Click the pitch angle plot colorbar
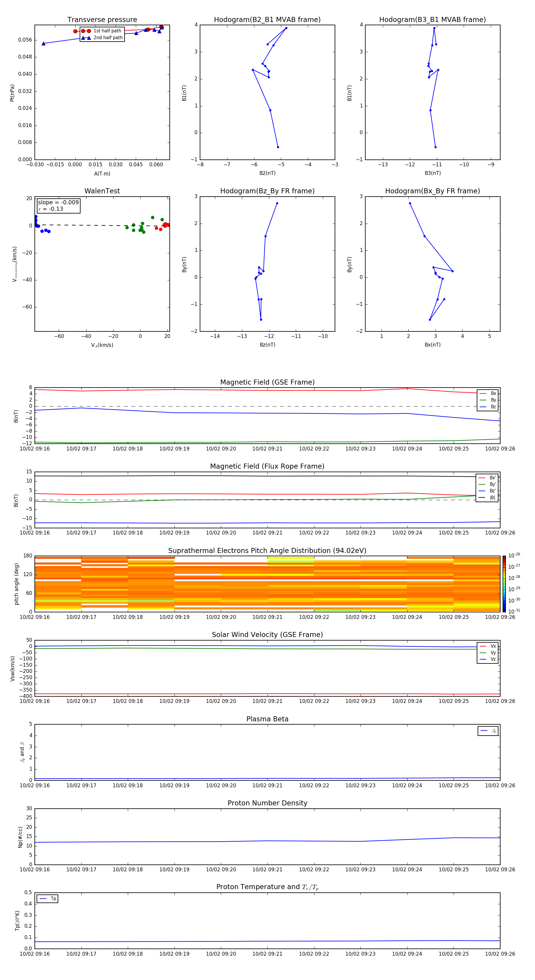The width and height of the screenshot is (535, 980). [504, 584]
